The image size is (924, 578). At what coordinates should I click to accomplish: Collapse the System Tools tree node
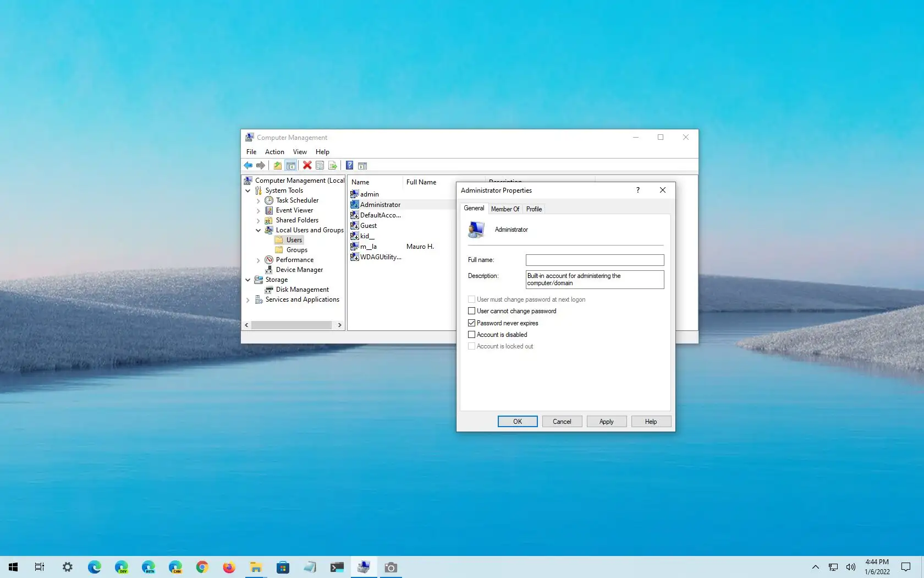(248, 190)
